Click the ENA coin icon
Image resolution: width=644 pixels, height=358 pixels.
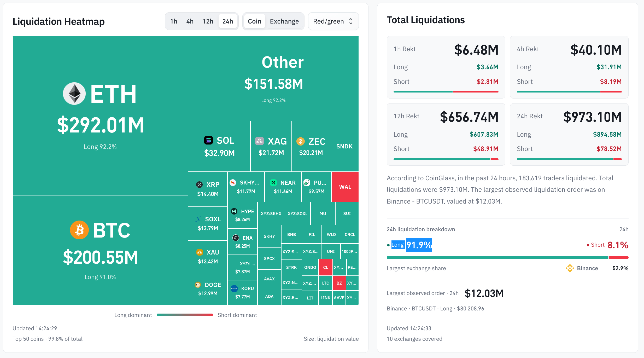236,238
